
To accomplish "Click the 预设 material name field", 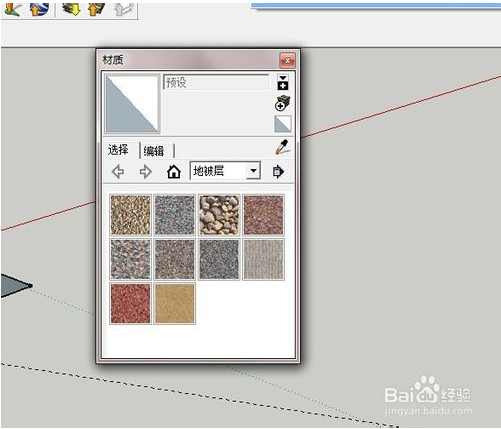I will [216, 82].
